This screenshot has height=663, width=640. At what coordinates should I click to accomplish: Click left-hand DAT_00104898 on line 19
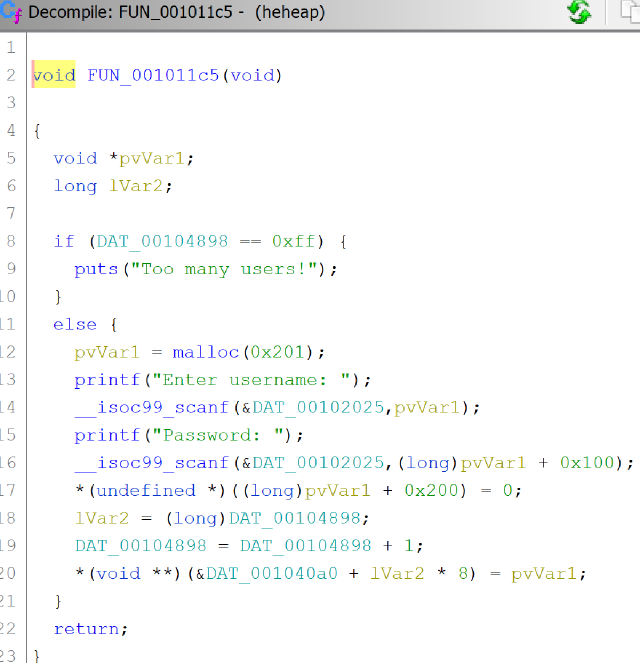tap(141, 546)
